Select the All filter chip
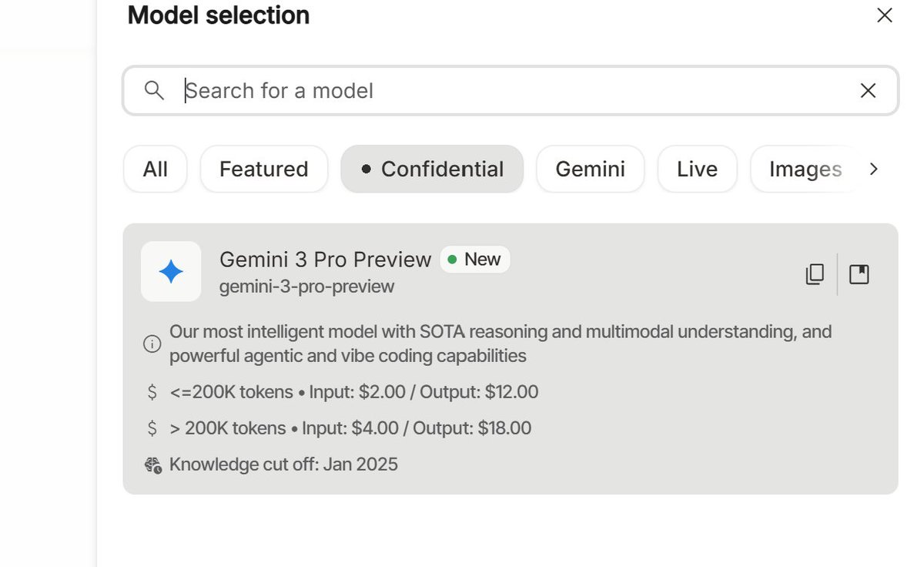The height and width of the screenshot is (567, 924). pos(155,169)
